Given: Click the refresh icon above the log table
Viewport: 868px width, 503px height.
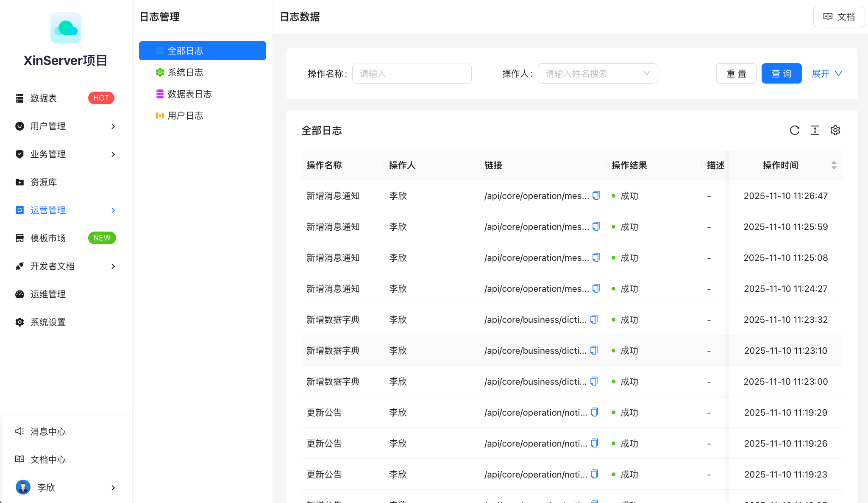Looking at the screenshot, I should 795,130.
